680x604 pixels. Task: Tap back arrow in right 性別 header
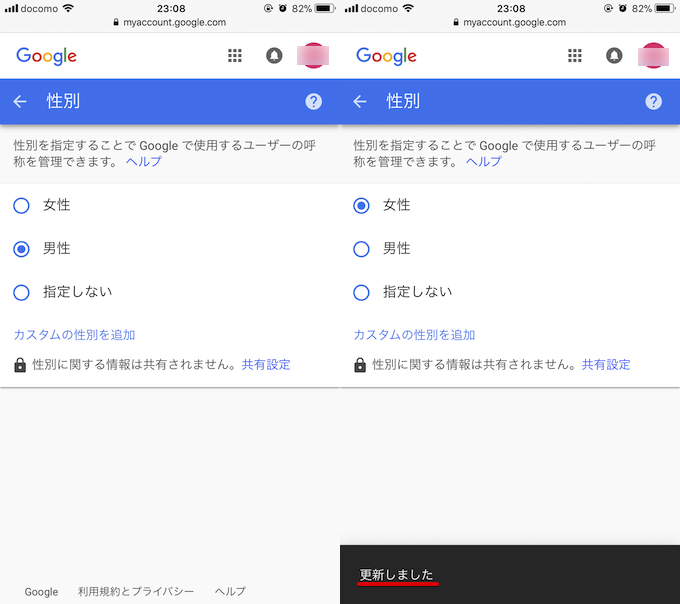(360, 101)
